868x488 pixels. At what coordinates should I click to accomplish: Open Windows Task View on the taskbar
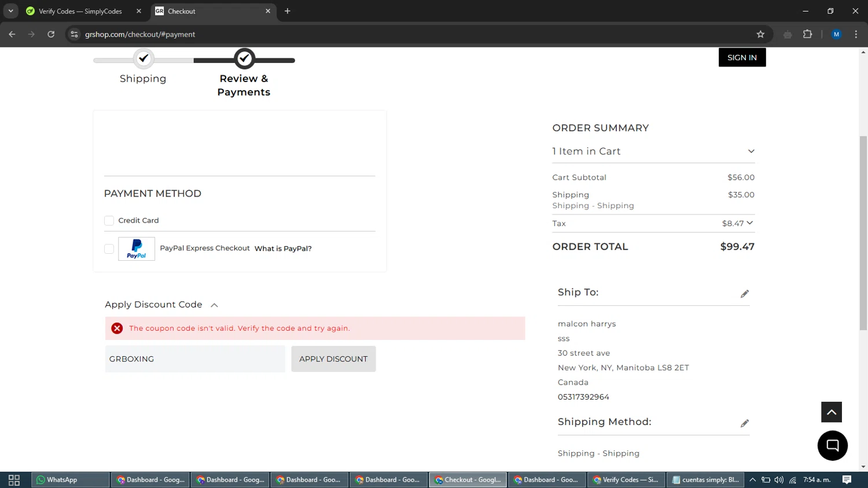[x=14, y=480]
